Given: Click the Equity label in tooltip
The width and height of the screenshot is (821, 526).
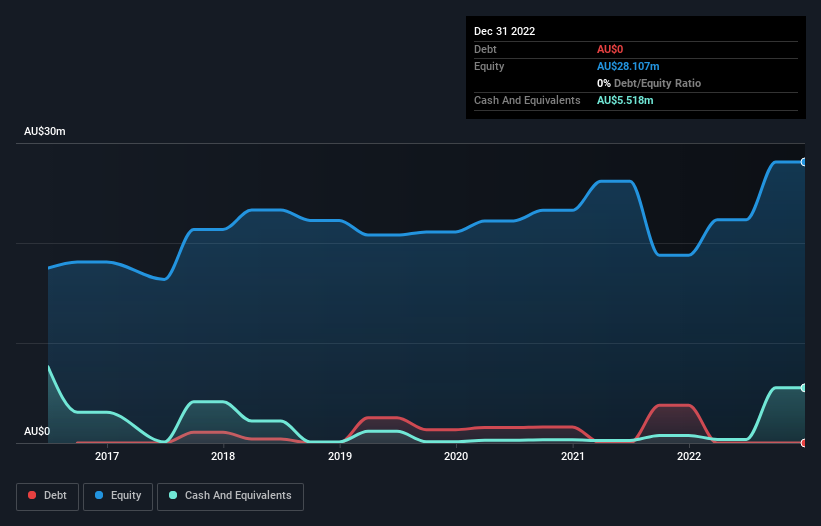Looking at the screenshot, I should 489,66.
